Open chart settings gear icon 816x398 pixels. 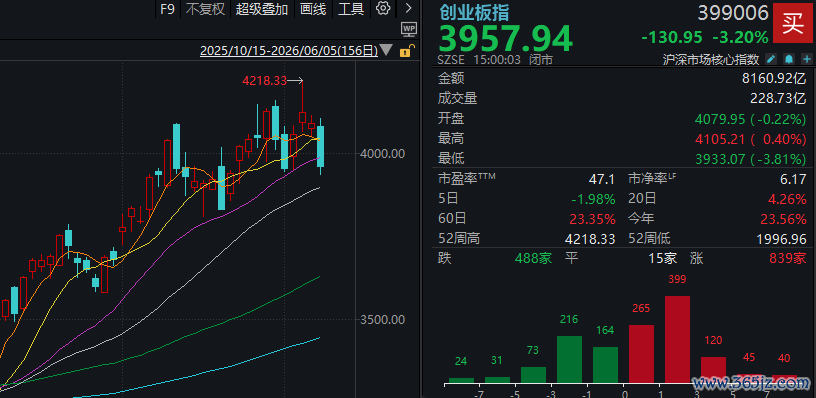[383, 8]
